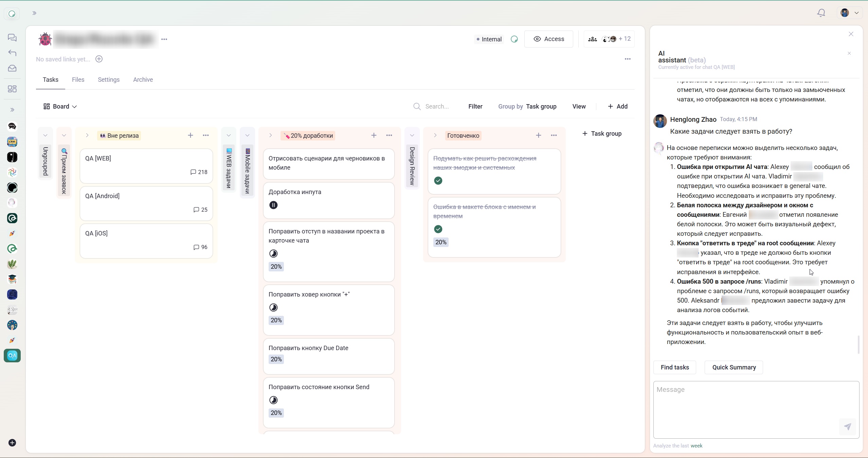Screen dimensions: 868x458
Task: Click the inbox icon in left sidebar
Action: (12, 68)
